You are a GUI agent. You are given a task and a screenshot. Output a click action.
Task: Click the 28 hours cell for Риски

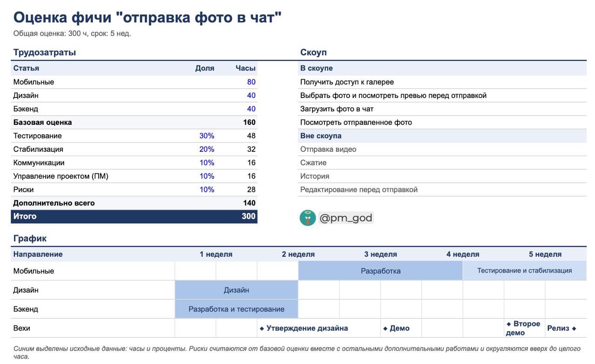click(251, 190)
